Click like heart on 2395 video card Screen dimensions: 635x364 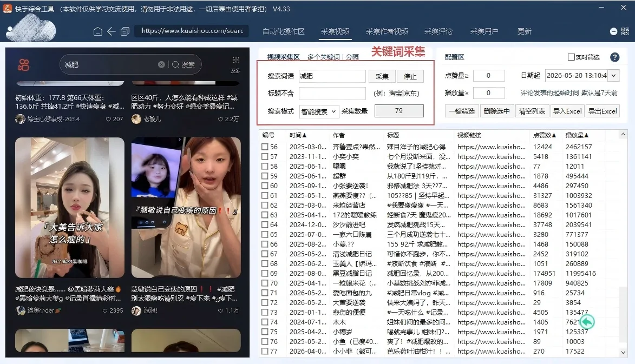[x=105, y=310]
